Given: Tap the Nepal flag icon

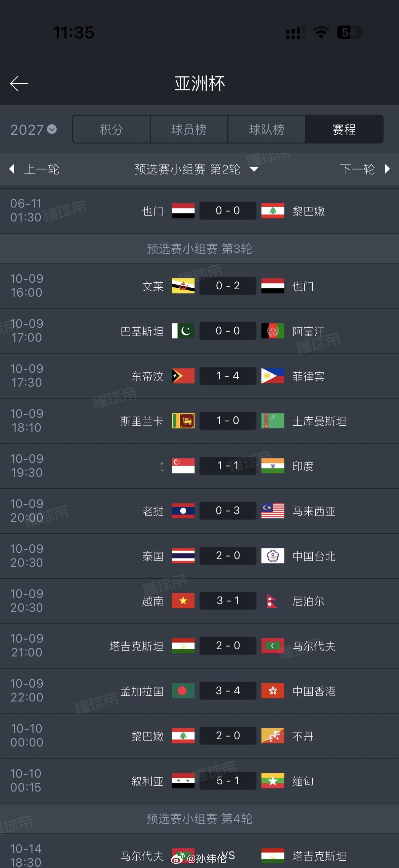Looking at the screenshot, I should [272, 601].
